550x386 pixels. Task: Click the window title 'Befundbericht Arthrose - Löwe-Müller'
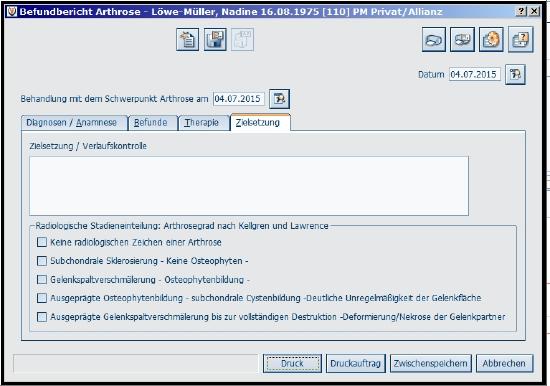pyautogui.click(x=231, y=12)
